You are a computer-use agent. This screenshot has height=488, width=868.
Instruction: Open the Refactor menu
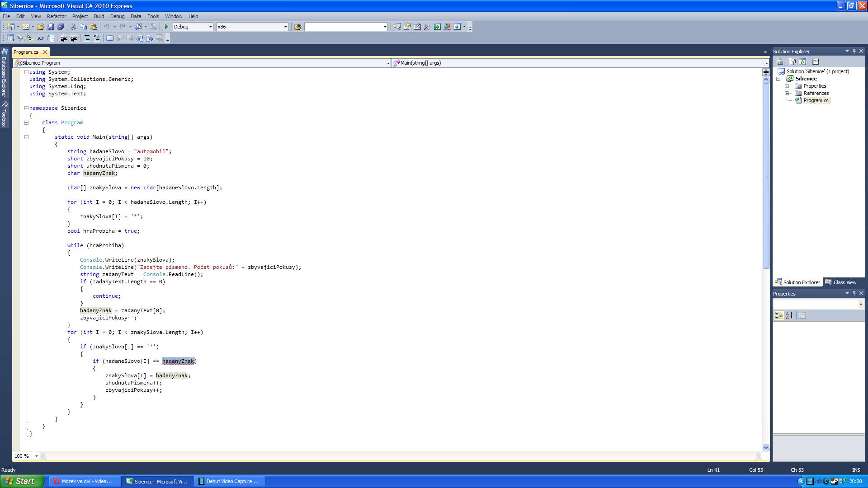pos(56,16)
